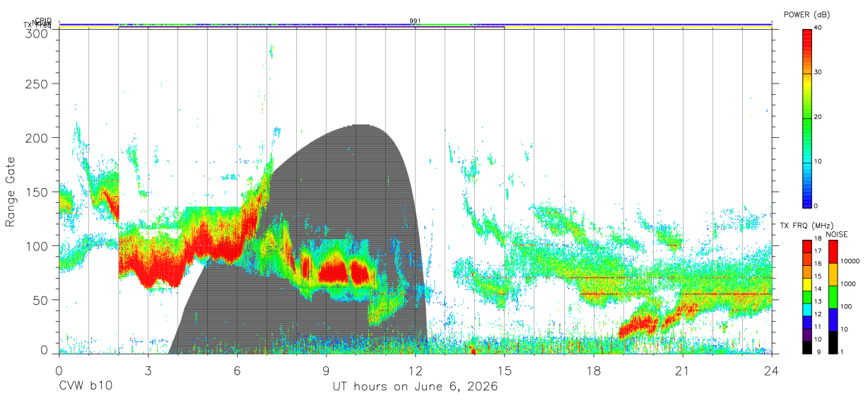Image resolution: width=868 pixels, height=401 pixels.
Task: Click x-axis tick label 9
Action: pos(327,370)
